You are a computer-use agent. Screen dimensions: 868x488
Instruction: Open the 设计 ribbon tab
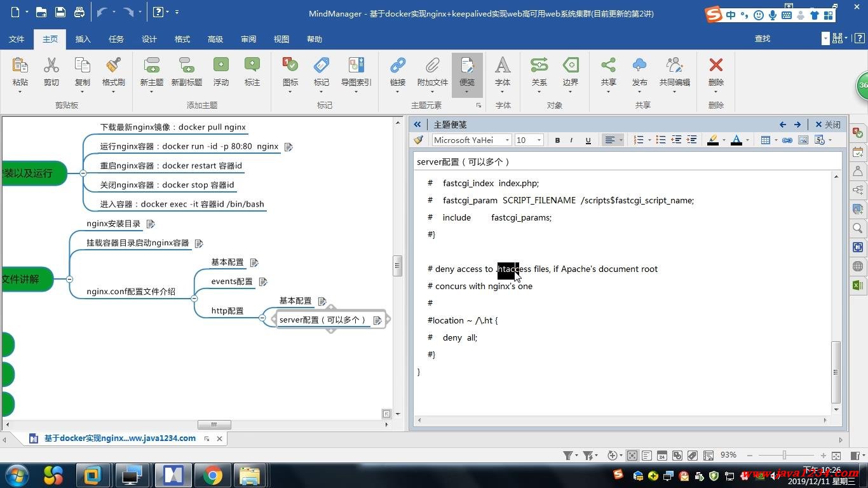pyautogui.click(x=149, y=39)
